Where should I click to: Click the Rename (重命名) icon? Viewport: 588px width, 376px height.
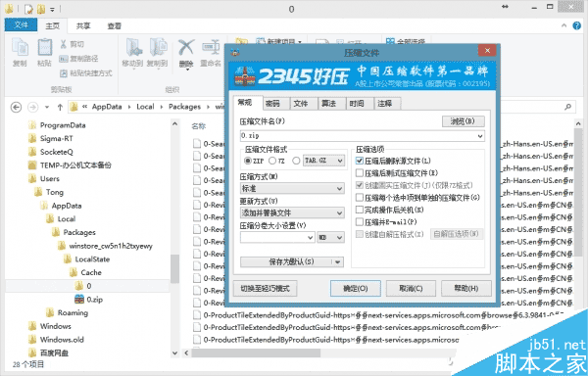click(211, 48)
